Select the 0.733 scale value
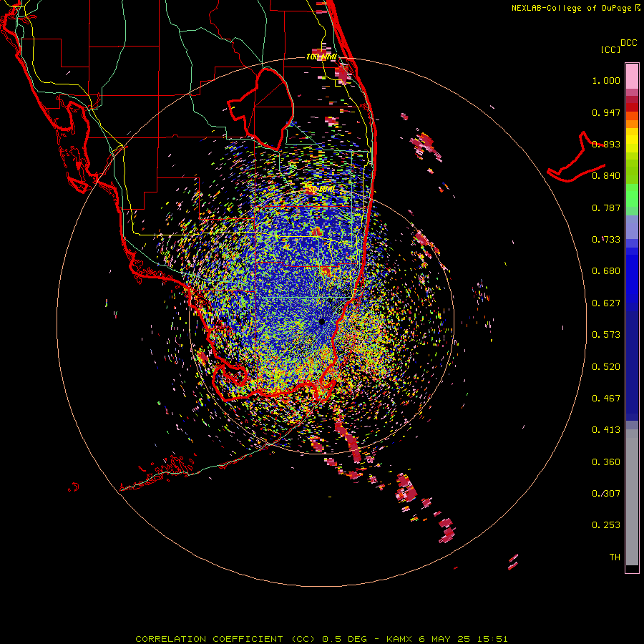This screenshot has height=644, width=644. point(606,240)
